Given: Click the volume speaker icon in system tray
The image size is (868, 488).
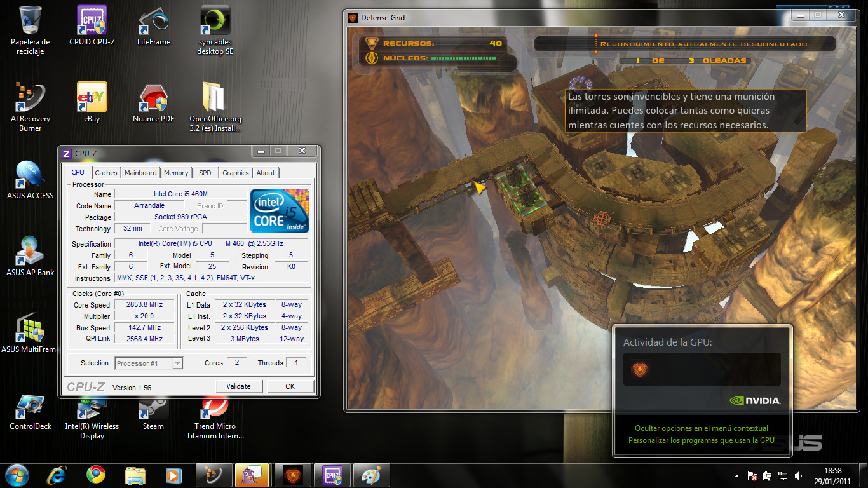Looking at the screenshot, I should [797, 475].
